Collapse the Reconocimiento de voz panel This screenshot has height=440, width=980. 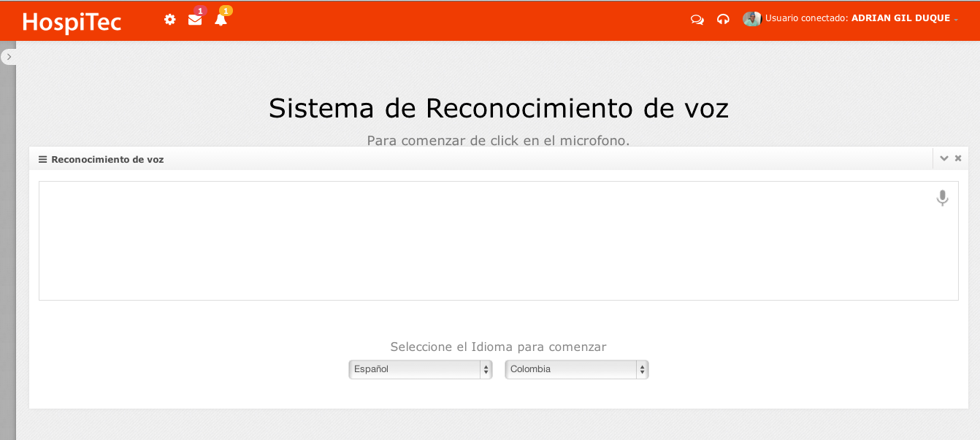click(943, 158)
